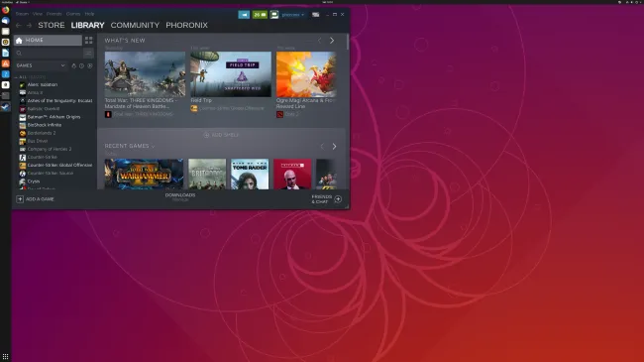Screen dimensions: 644x362
Task: Click the library search field
Action: pos(49,54)
